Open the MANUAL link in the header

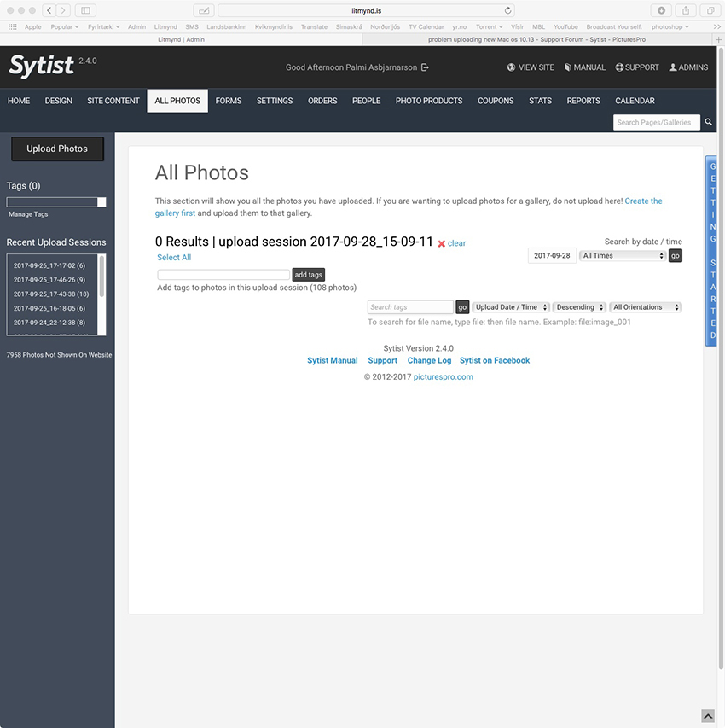click(585, 67)
